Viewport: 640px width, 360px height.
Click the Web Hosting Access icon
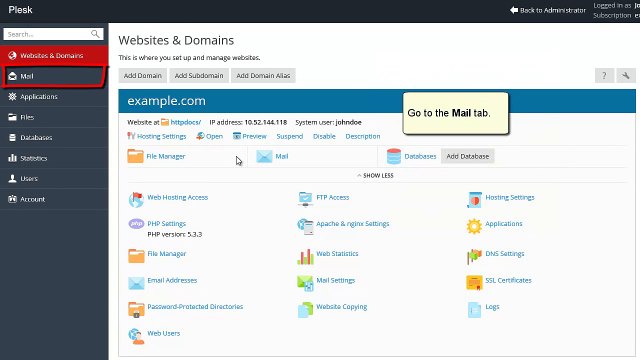tap(136, 200)
